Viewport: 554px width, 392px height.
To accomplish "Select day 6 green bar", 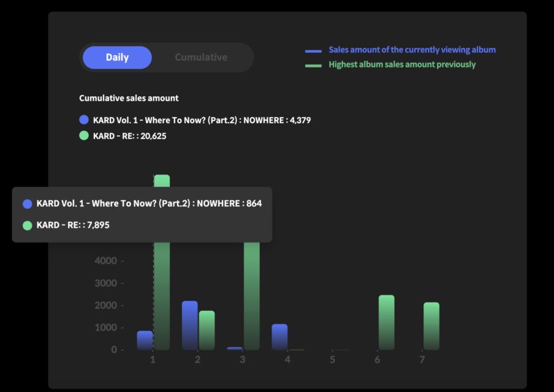I will coord(387,323).
